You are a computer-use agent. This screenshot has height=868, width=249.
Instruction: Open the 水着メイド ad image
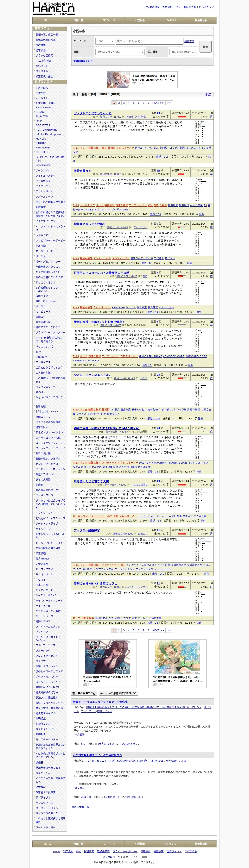pos(177,658)
